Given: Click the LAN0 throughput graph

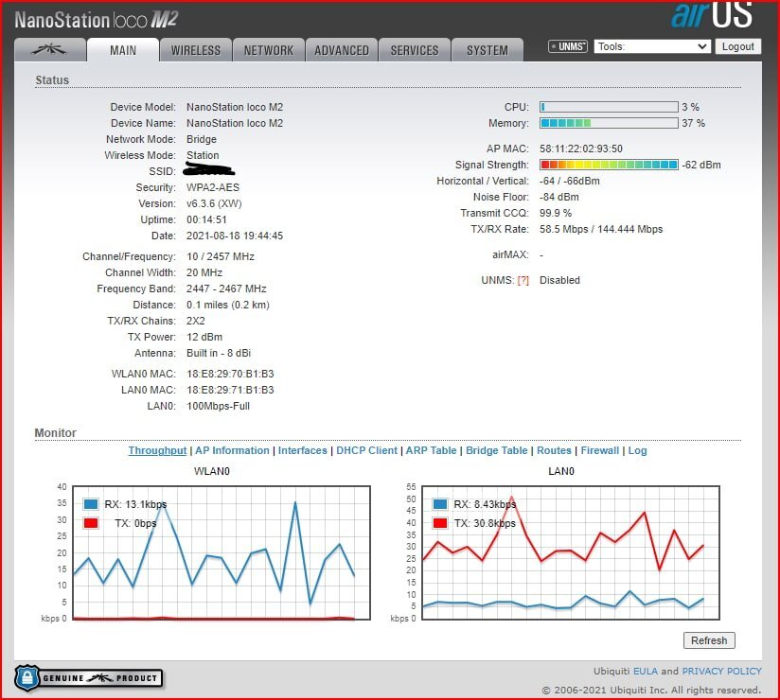Looking at the screenshot, I should click(x=571, y=552).
